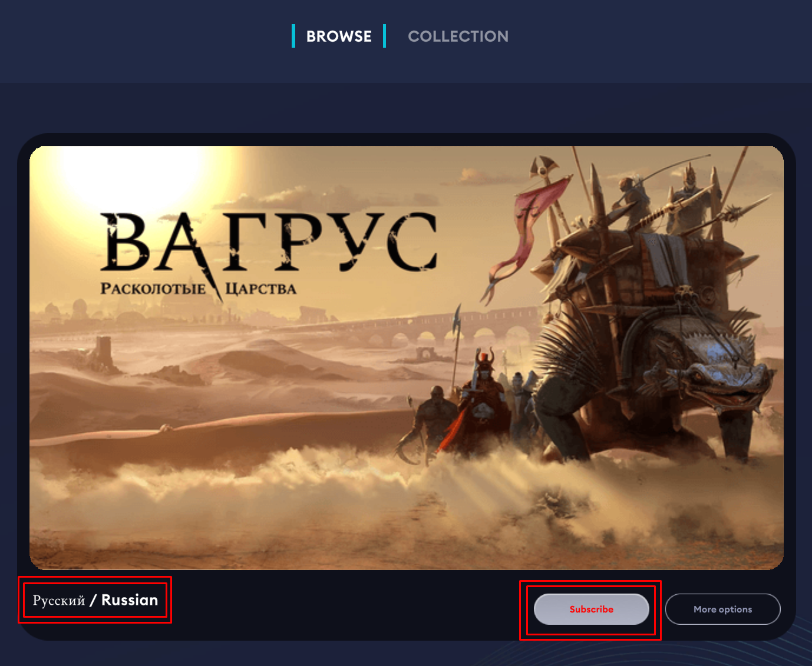Open the Vagrus Russian mod banner image
The width and height of the screenshot is (812, 666).
[407, 357]
